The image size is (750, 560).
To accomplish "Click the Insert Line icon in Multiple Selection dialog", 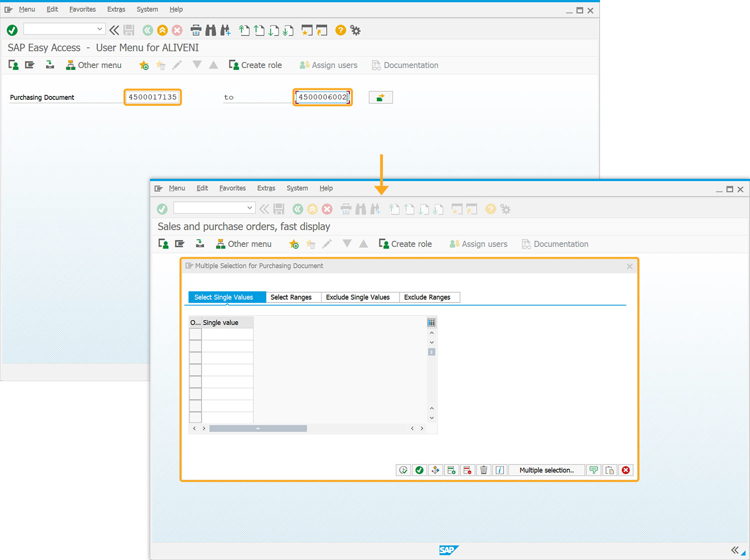I will point(451,470).
